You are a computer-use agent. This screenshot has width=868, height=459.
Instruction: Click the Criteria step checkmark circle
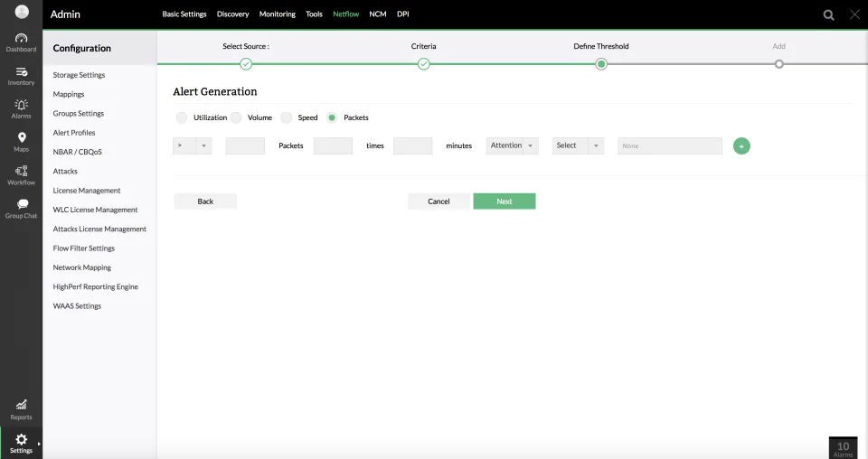point(423,64)
